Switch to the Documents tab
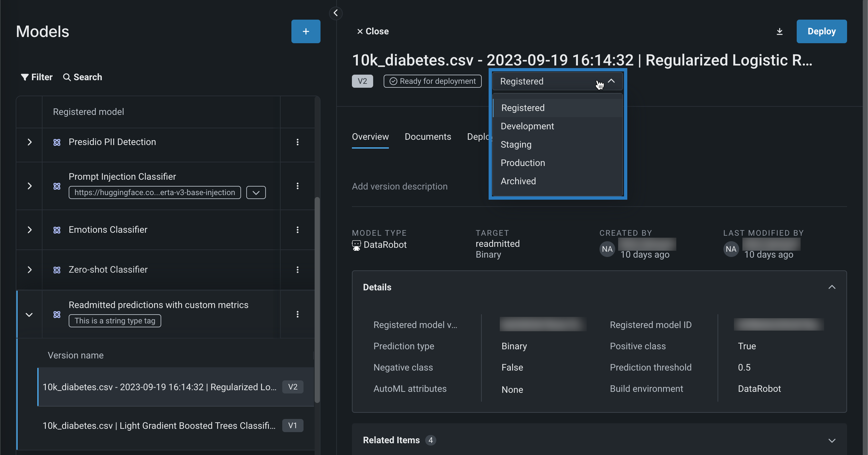Image resolution: width=868 pixels, height=455 pixels. [427, 136]
